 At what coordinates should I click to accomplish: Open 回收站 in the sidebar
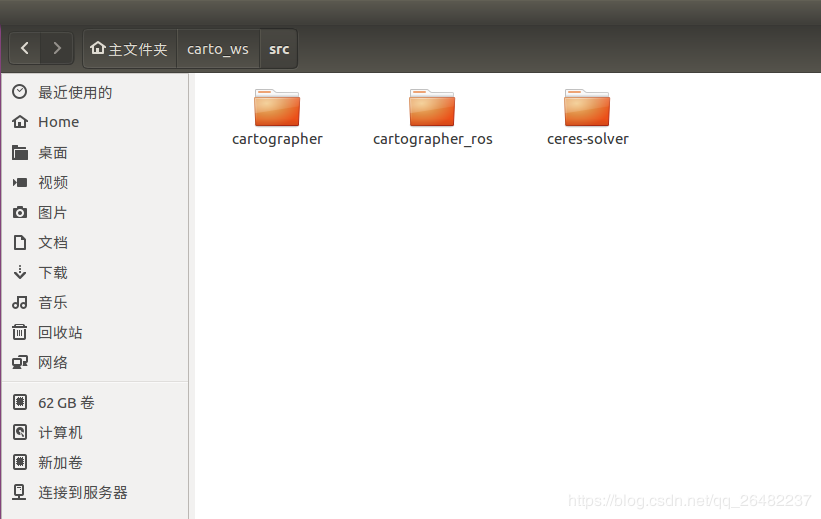tap(60, 333)
